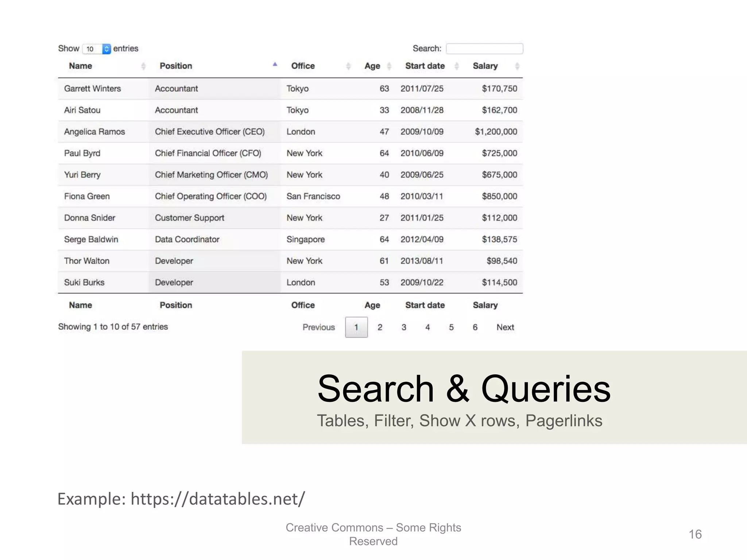Select page 1 in pagination

click(x=356, y=327)
